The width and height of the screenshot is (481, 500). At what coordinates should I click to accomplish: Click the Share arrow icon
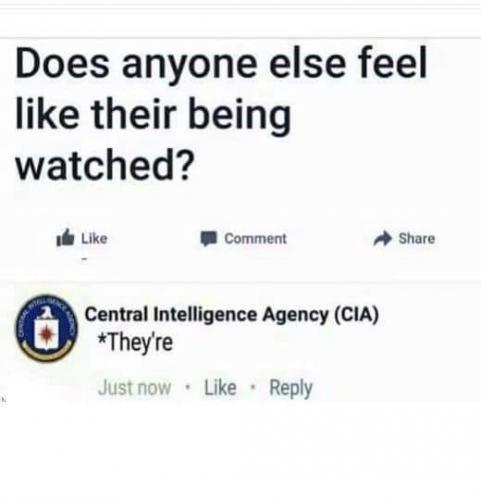382,238
